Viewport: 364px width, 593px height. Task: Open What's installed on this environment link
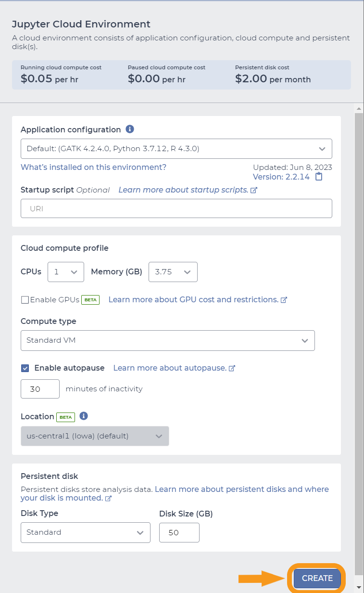coord(93,167)
